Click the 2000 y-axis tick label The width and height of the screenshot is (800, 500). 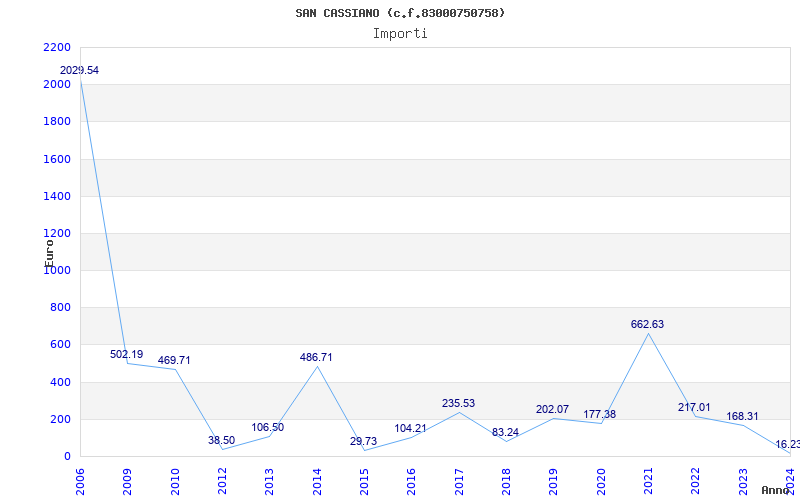pos(57,85)
